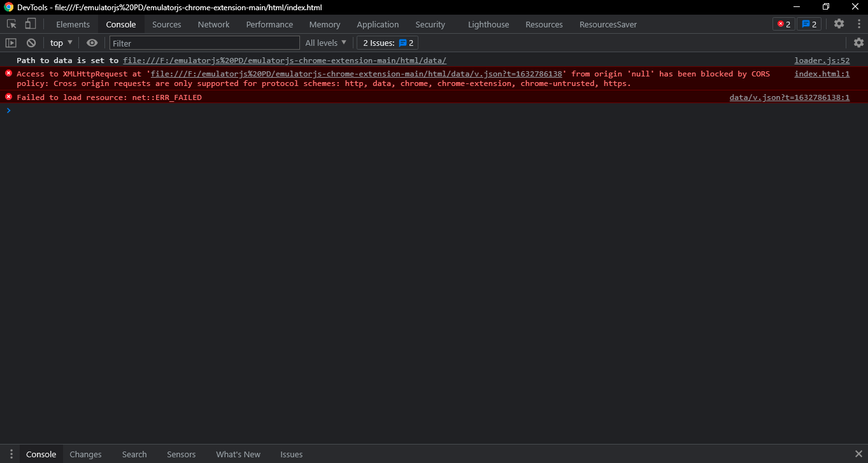Viewport: 868px width, 463px height.
Task: Select the inspect element tool
Action: click(x=11, y=24)
